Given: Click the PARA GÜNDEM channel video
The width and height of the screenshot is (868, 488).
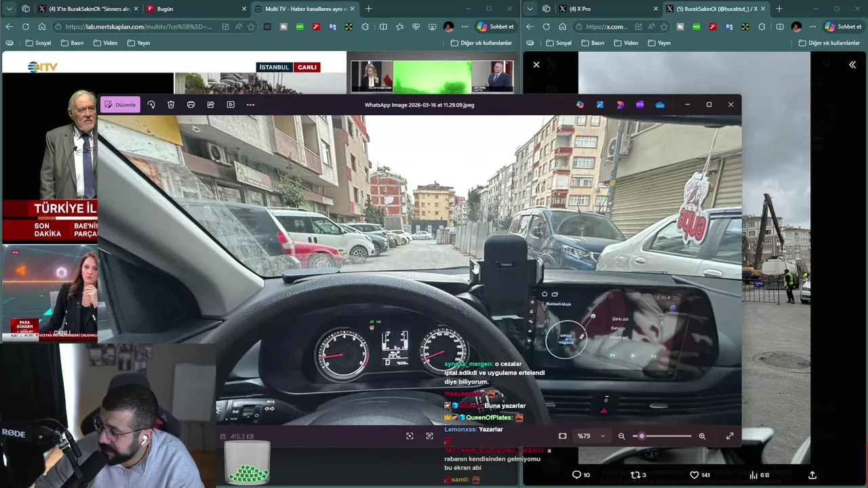Looking at the screenshot, I should 50,291.
